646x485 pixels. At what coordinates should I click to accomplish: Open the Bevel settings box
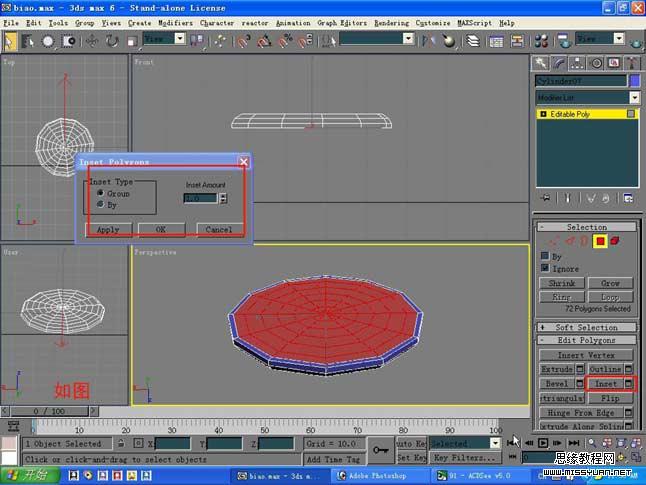pos(580,384)
